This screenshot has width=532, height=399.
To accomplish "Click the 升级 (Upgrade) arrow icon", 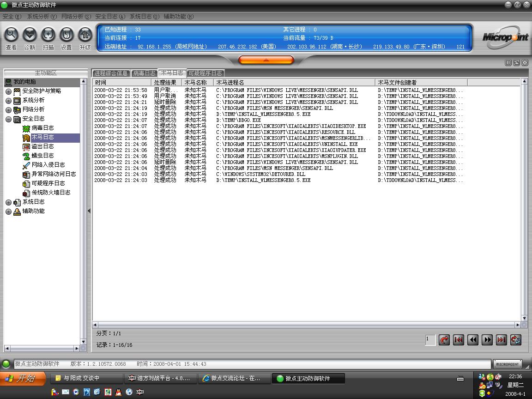I will (85, 34).
